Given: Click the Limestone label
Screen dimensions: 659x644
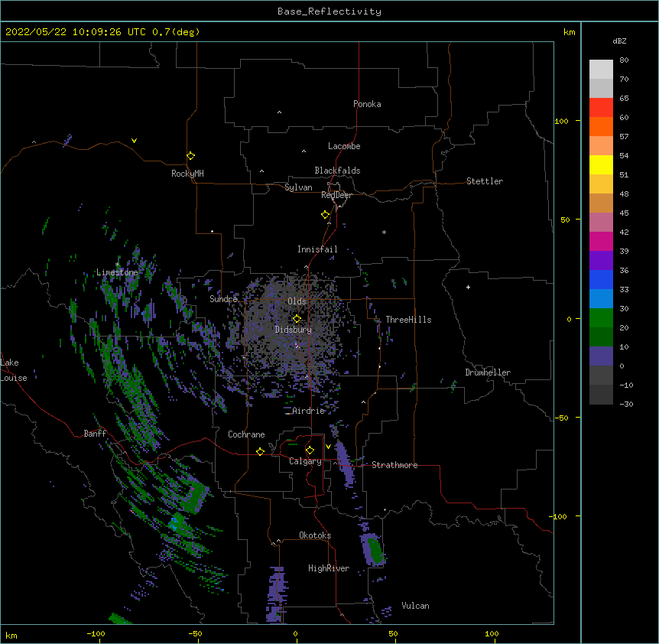Looking at the screenshot, I should click(117, 272).
